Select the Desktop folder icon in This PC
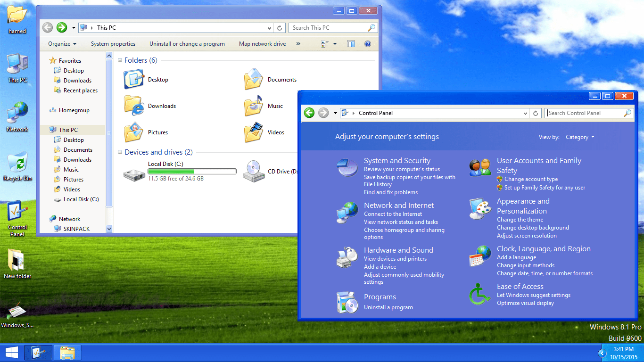 (x=134, y=79)
